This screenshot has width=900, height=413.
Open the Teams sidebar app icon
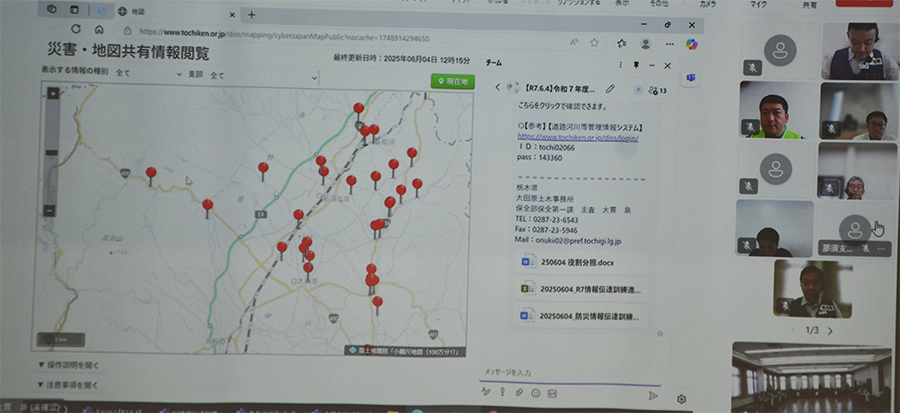[x=690, y=77]
